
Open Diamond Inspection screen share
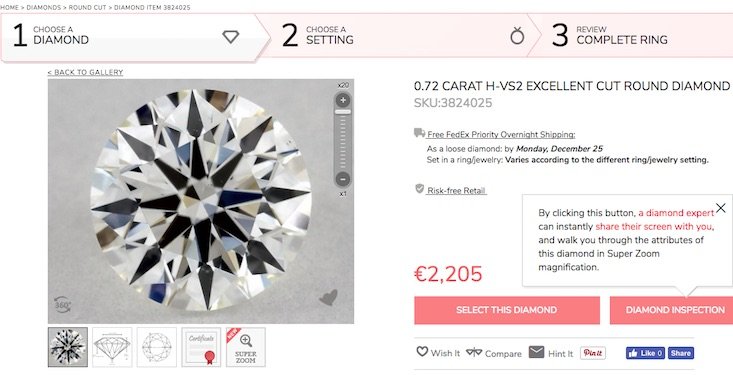[x=672, y=310]
